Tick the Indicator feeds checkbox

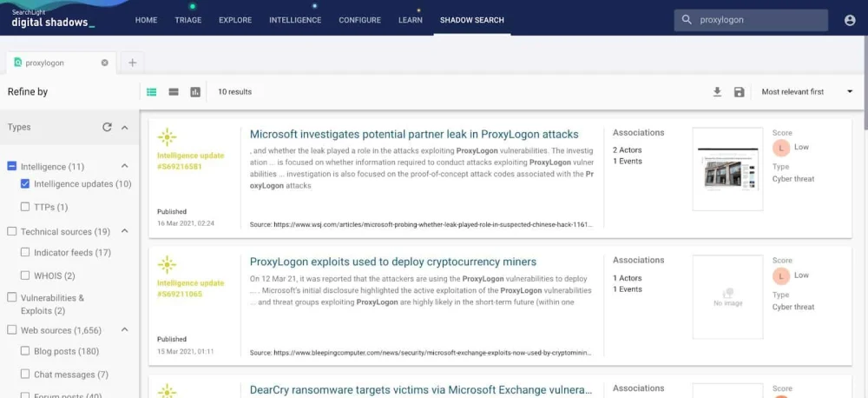(x=25, y=252)
